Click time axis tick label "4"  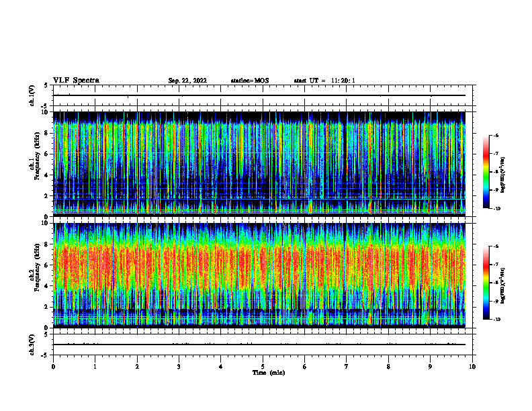[221, 367]
